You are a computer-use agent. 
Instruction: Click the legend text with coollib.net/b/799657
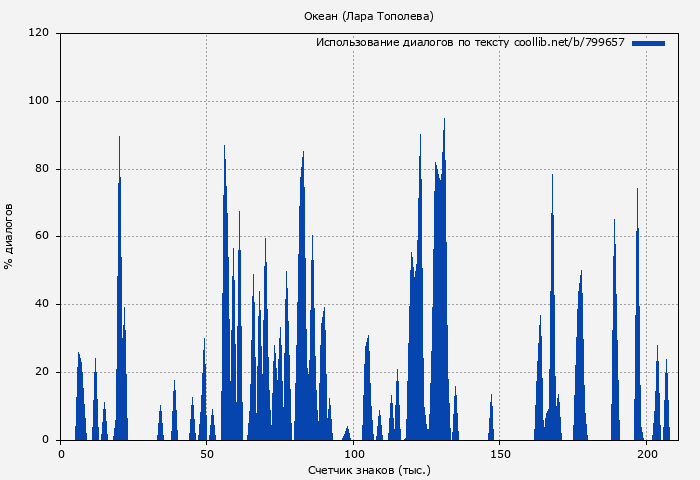(470, 43)
